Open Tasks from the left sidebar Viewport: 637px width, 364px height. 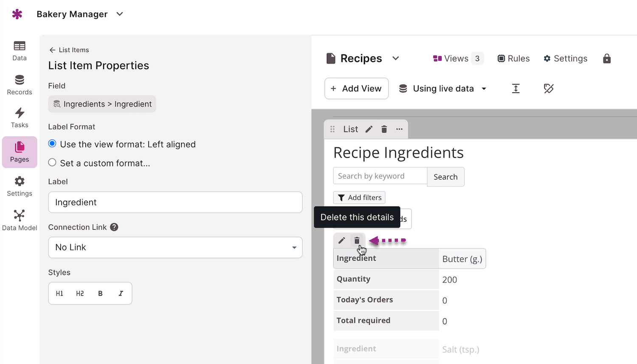(20, 118)
